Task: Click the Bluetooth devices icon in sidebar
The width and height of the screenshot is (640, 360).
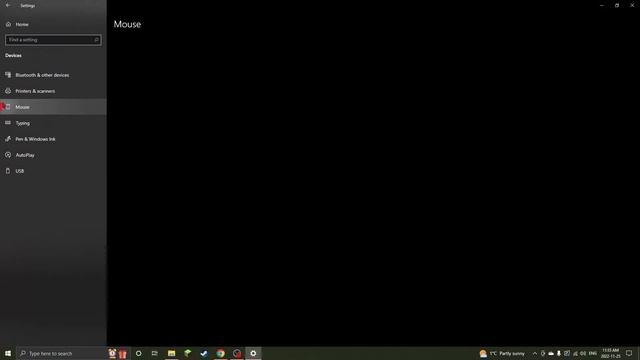Action: tap(8, 75)
